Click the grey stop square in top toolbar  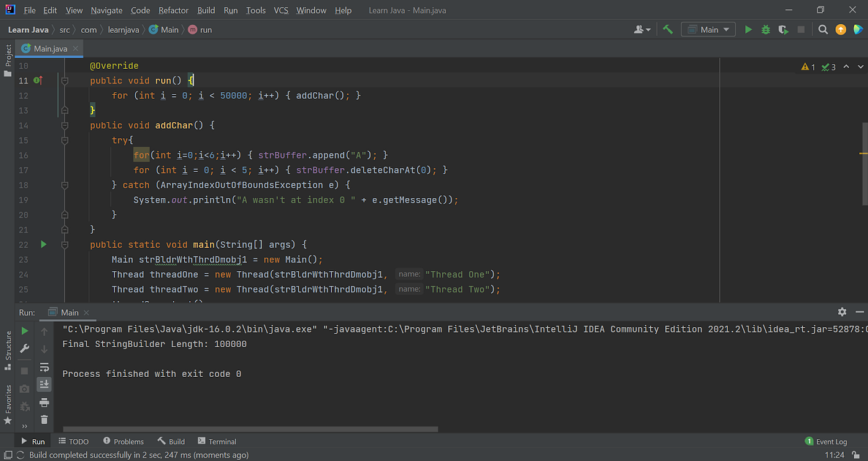pyautogui.click(x=801, y=29)
